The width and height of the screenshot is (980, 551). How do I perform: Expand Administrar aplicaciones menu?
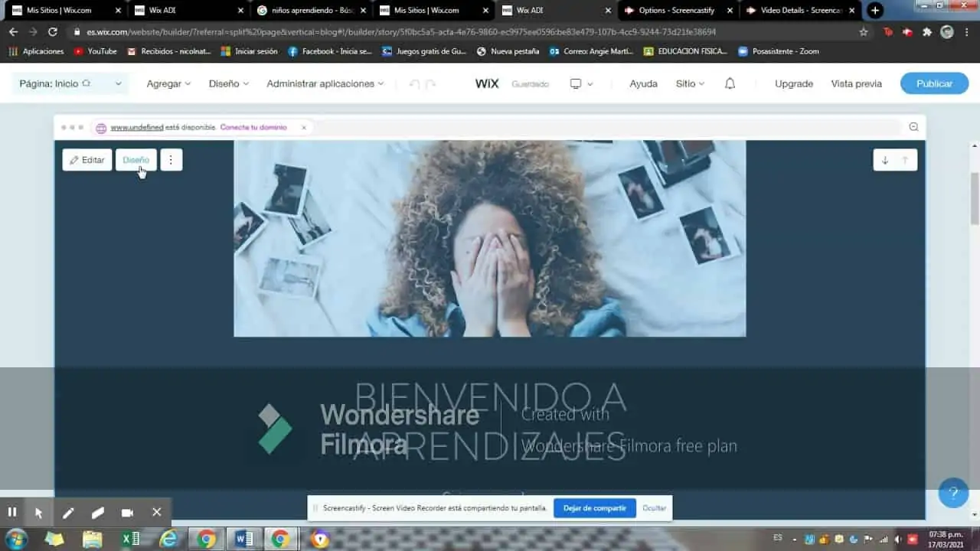pyautogui.click(x=325, y=83)
